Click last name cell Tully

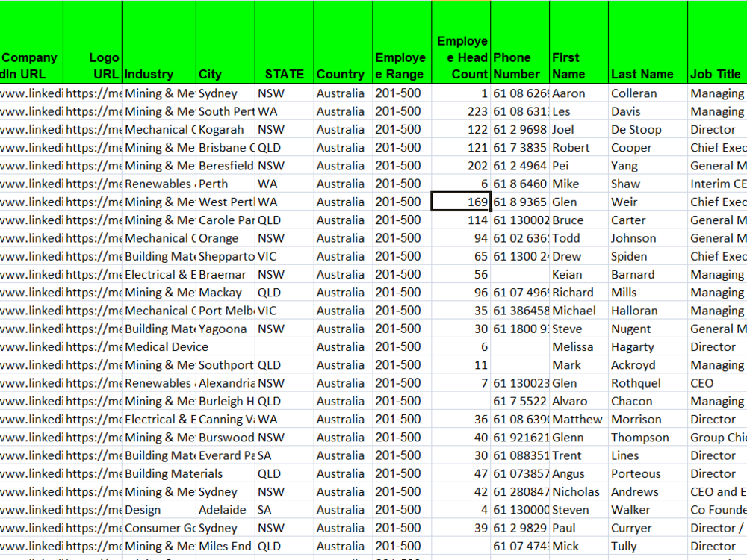(648, 546)
